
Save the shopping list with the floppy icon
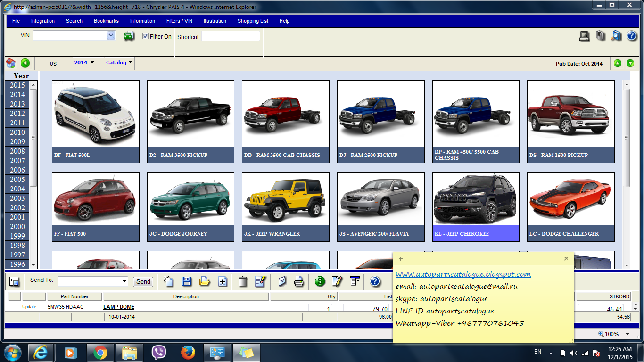pos(187,281)
